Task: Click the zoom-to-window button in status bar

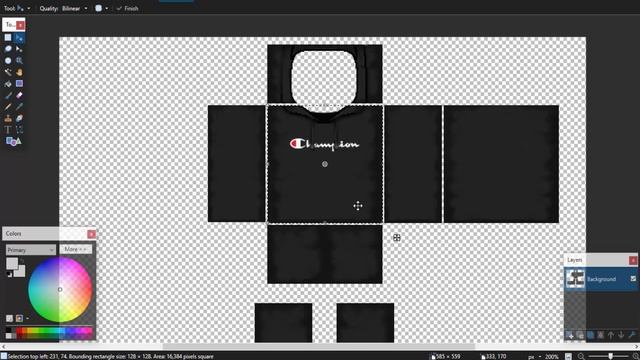Action: [568, 356]
